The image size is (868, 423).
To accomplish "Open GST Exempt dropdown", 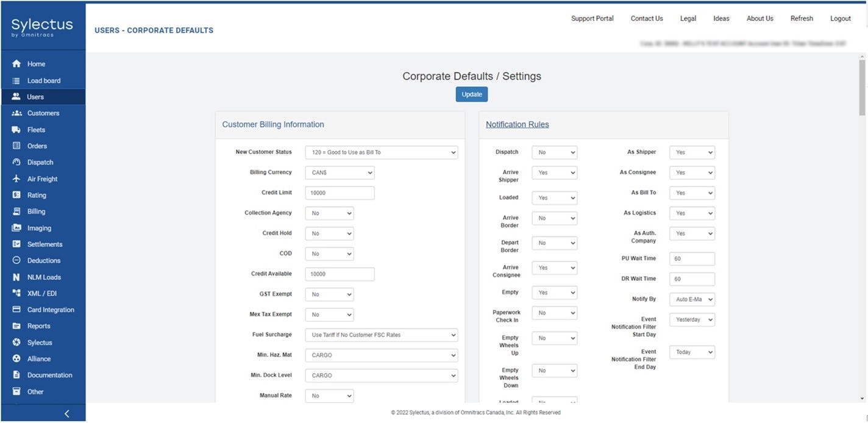I will (x=329, y=294).
